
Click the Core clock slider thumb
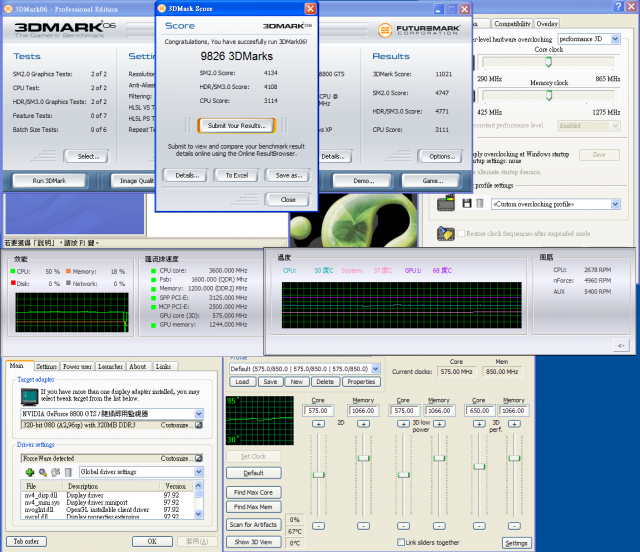[x=549, y=62]
